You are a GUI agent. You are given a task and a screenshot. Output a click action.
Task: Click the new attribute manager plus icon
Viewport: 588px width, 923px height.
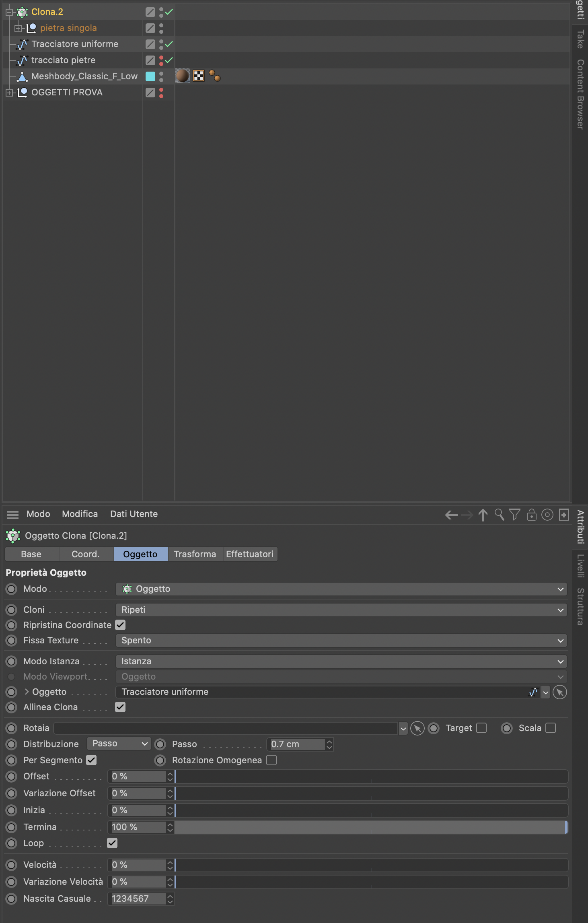(x=564, y=515)
